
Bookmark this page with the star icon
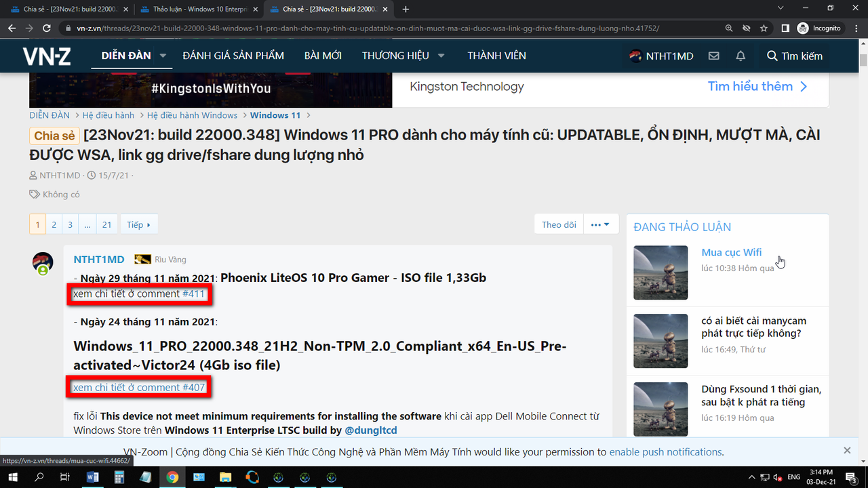tap(764, 28)
